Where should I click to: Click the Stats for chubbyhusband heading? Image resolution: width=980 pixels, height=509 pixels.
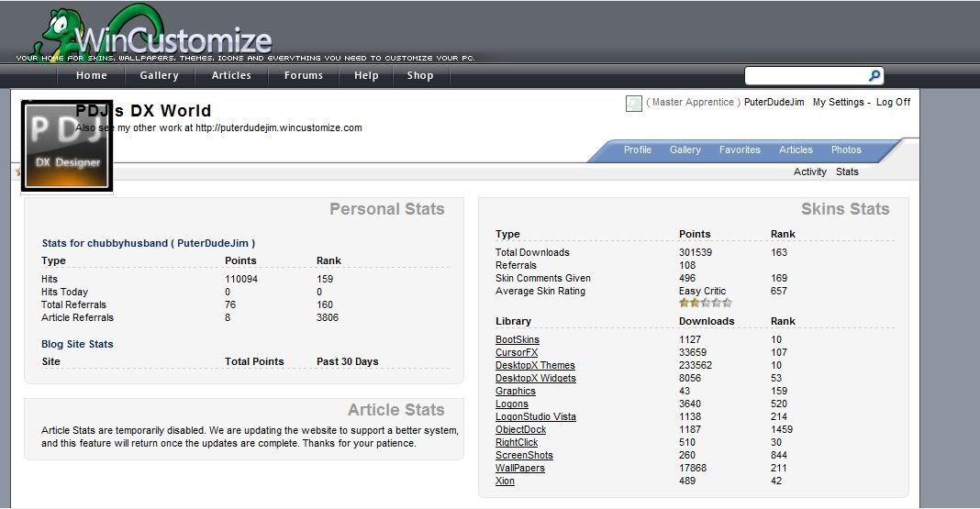coord(148,244)
